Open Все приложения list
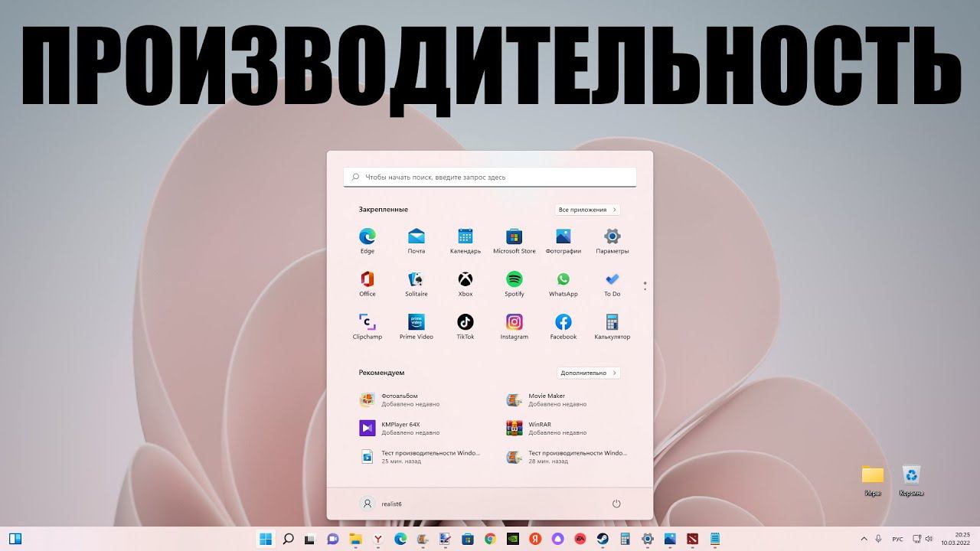 pos(587,210)
